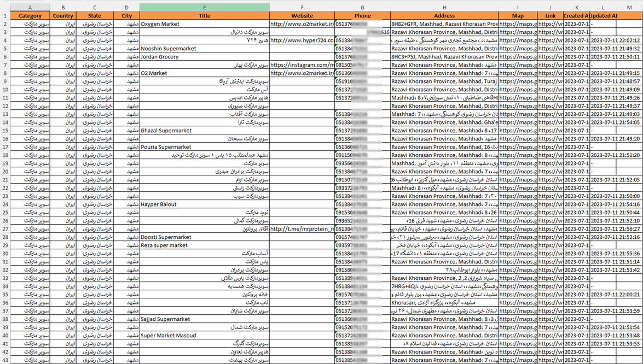Select column C header

pos(95,7)
